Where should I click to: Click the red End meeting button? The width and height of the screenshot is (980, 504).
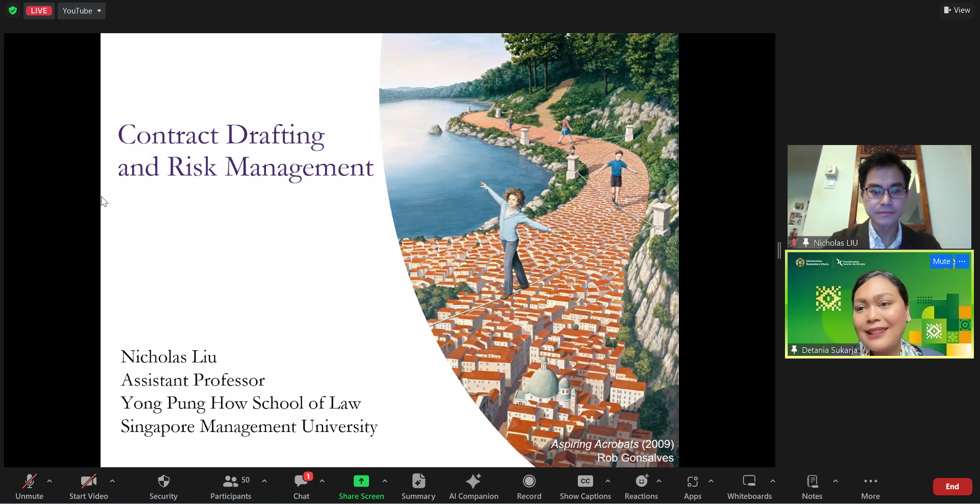(952, 487)
